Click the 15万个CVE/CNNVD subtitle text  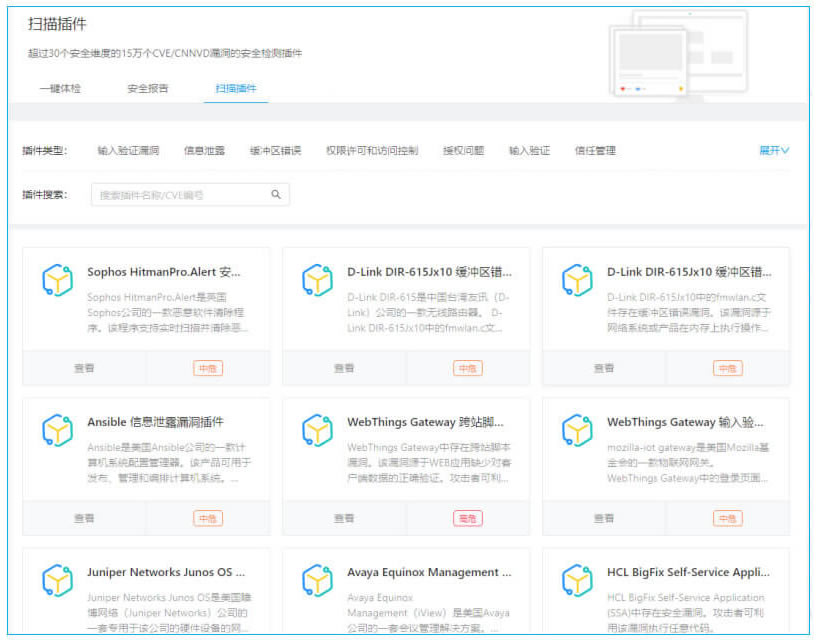point(165,53)
